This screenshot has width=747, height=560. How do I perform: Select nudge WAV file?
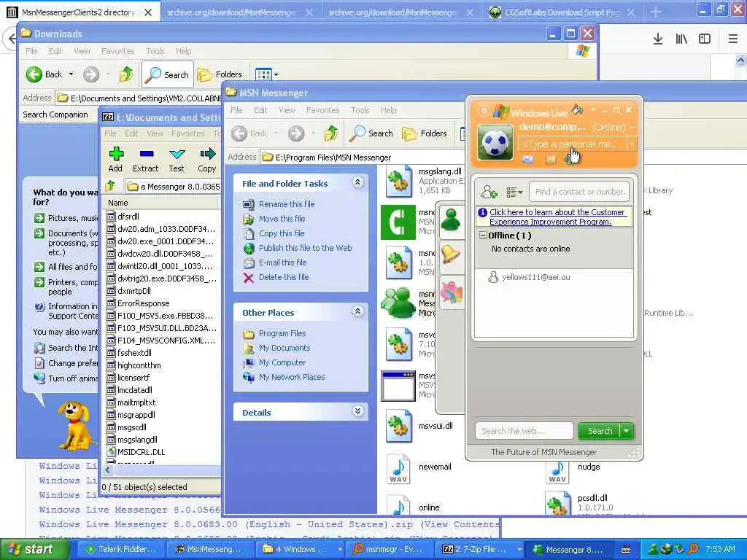(x=557, y=472)
